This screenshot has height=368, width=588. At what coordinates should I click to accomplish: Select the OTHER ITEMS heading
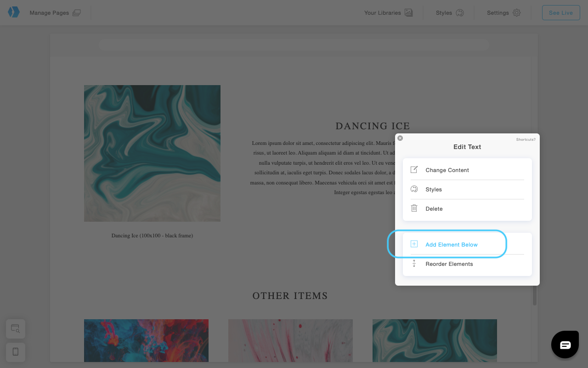click(x=290, y=296)
